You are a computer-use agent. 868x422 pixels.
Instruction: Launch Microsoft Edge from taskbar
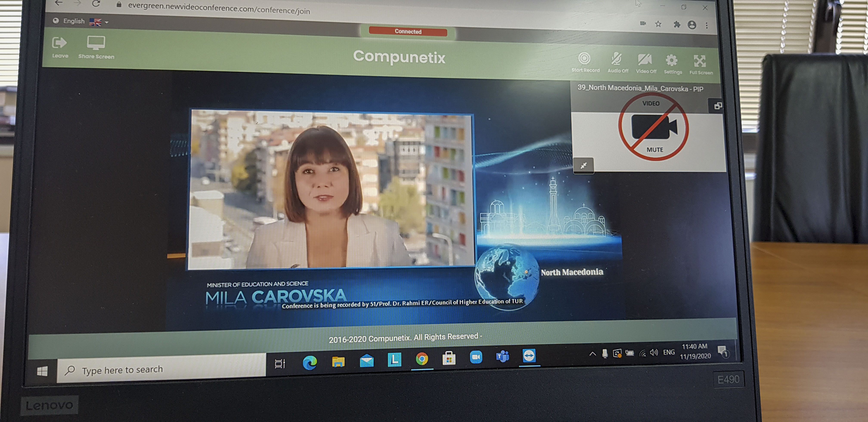309,363
